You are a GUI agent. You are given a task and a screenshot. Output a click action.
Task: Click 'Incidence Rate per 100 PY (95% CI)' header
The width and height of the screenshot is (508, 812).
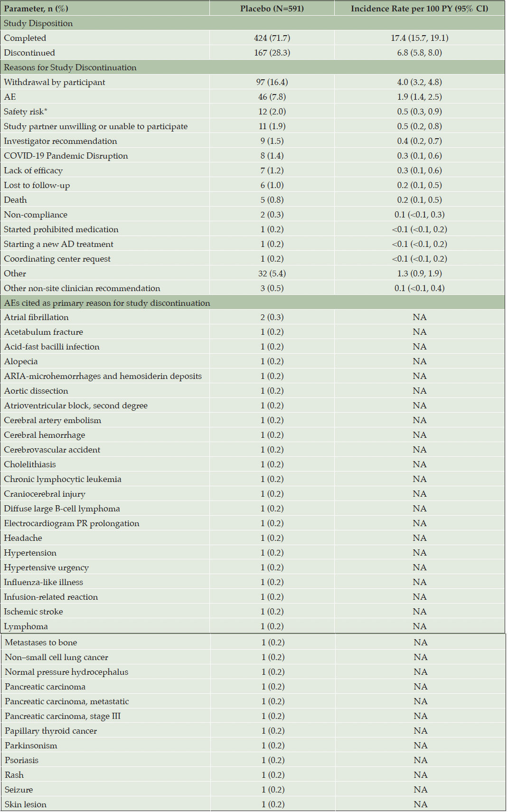click(x=420, y=9)
